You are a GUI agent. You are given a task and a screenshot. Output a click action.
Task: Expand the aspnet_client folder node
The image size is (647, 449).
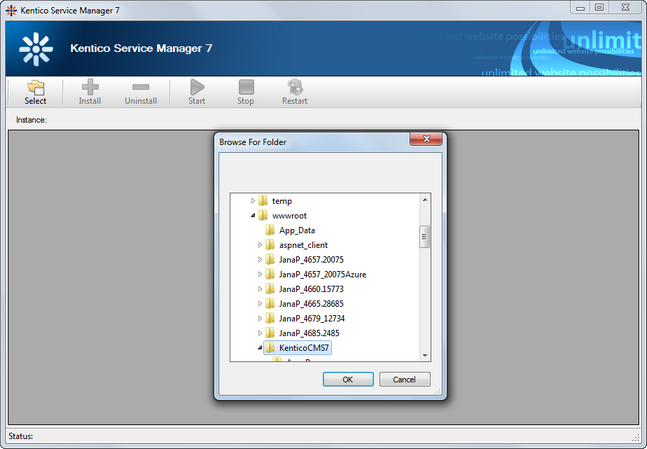(260, 245)
